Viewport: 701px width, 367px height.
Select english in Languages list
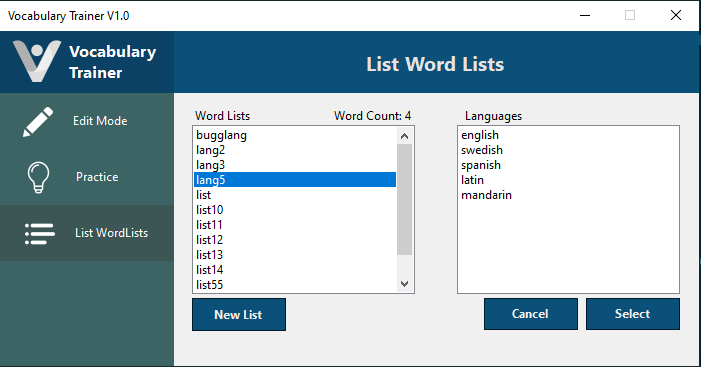[568, 135]
